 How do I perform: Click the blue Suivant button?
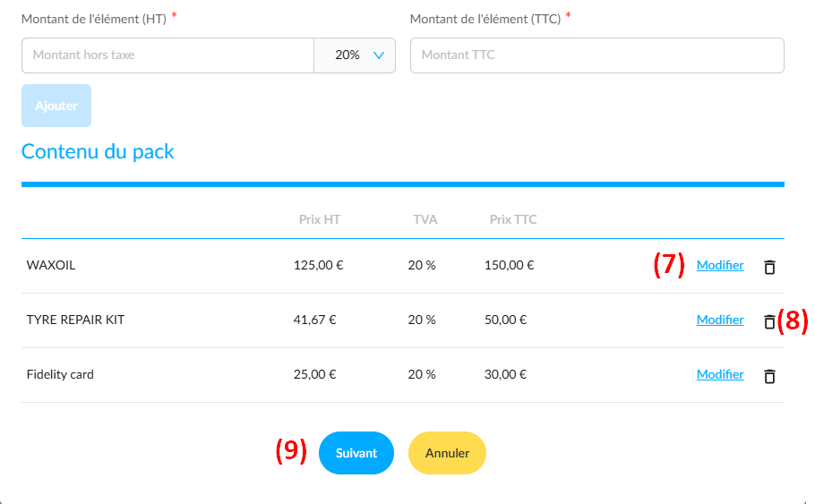[x=356, y=453]
